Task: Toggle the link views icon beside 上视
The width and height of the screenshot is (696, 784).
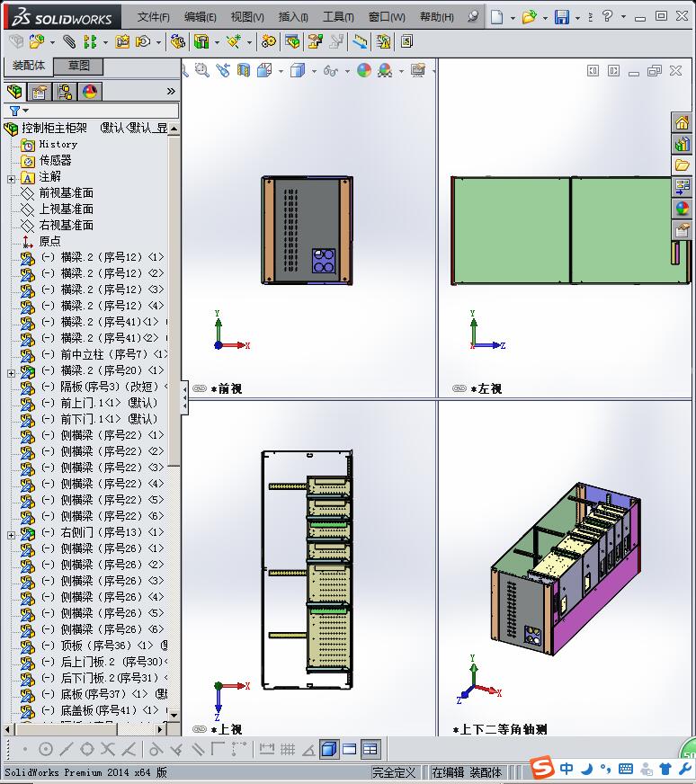Action: pyautogui.click(x=200, y=729)
